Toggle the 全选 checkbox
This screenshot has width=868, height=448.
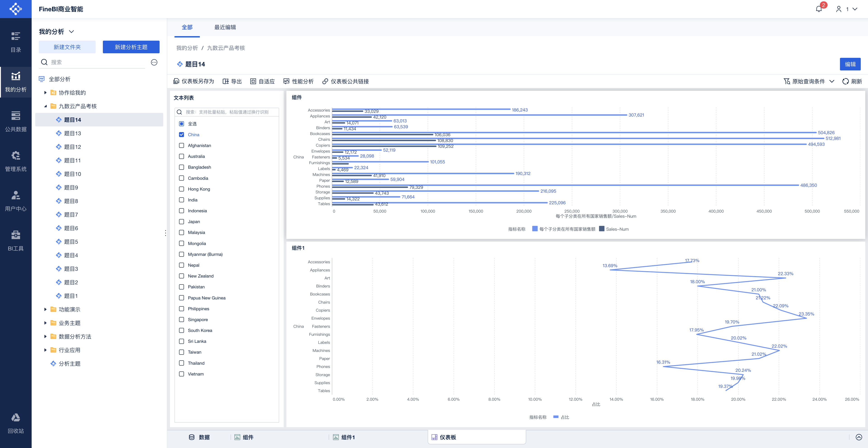point(182,124)
